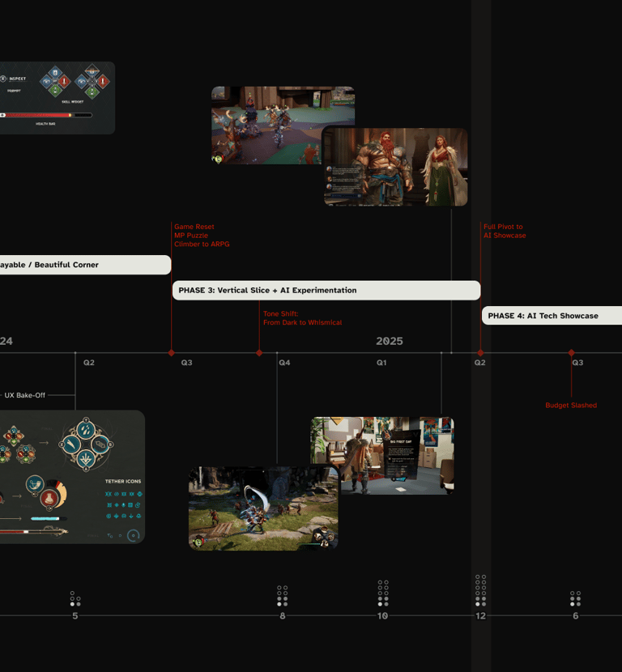Viewport: 622px width, 672px height.
Task: Click the red potion flask icon
Action: (49, 499)
